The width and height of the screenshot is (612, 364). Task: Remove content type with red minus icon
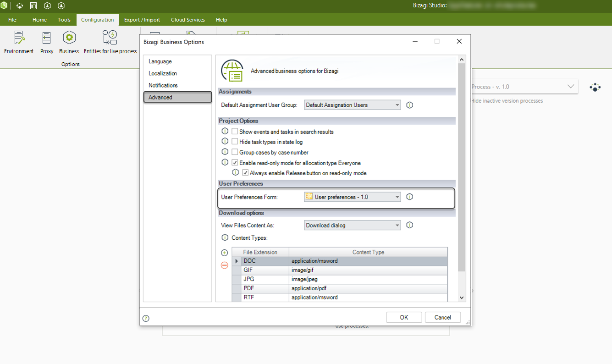(225, 265)
